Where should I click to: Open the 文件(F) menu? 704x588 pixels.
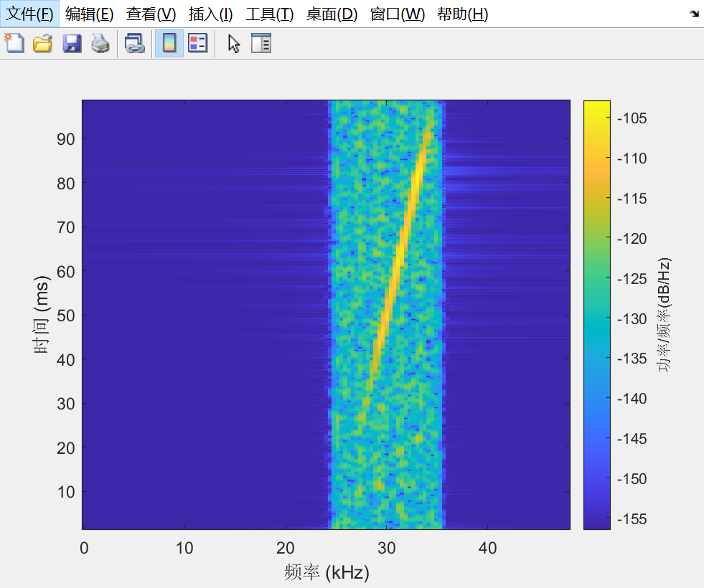tap(29, 14)
